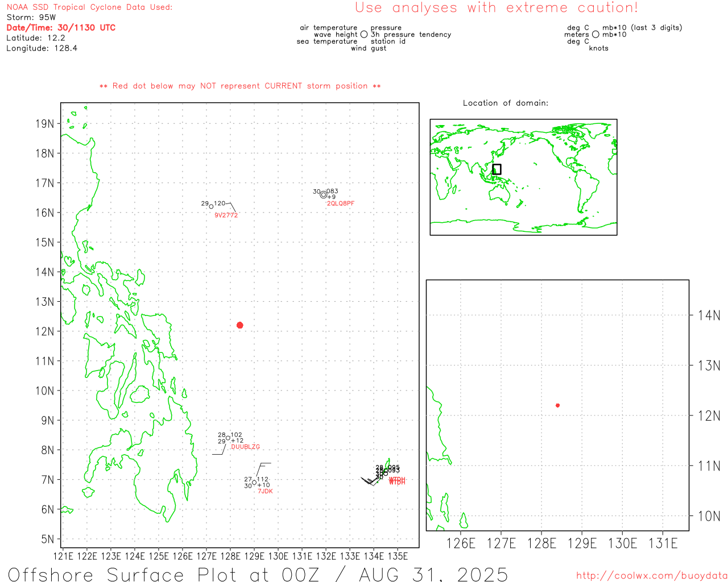Click the 'wind gust' legend label

369,48
